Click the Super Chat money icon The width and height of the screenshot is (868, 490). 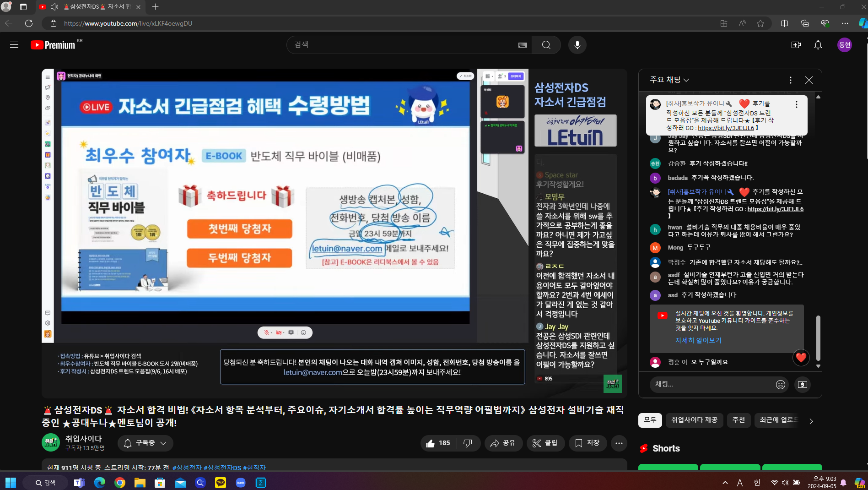[x=802, y=385]
